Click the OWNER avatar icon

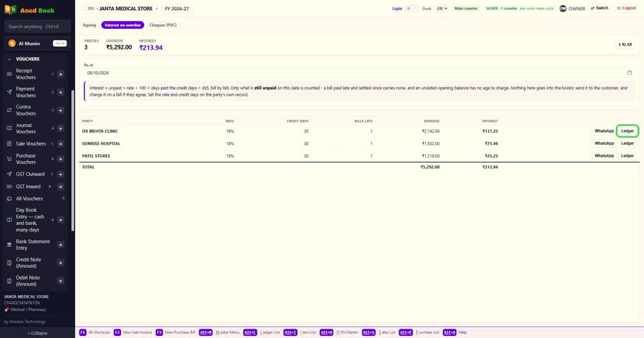[x=563, y=8]
